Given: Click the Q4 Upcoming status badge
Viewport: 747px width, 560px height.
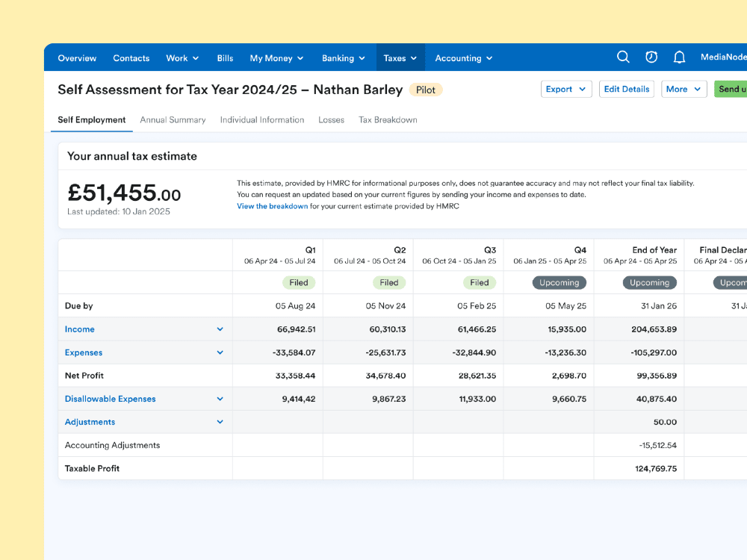Looking at the screenshot, I should pos(559,282).
